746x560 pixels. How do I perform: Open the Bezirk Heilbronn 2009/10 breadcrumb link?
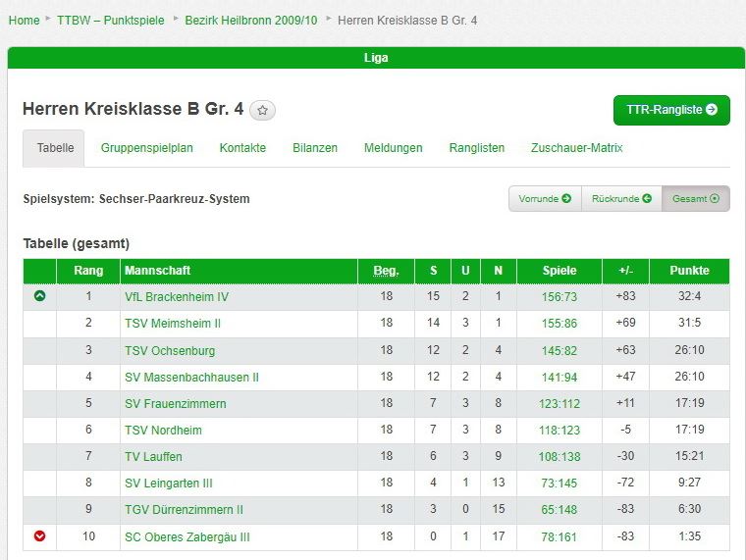[250, 21]
